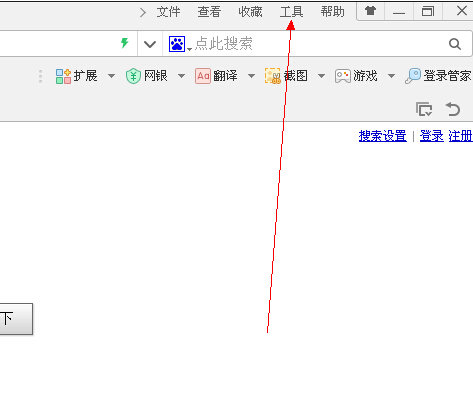Click the skin shirt icon
The image size is (473, 413).
(x=370, y=11)
